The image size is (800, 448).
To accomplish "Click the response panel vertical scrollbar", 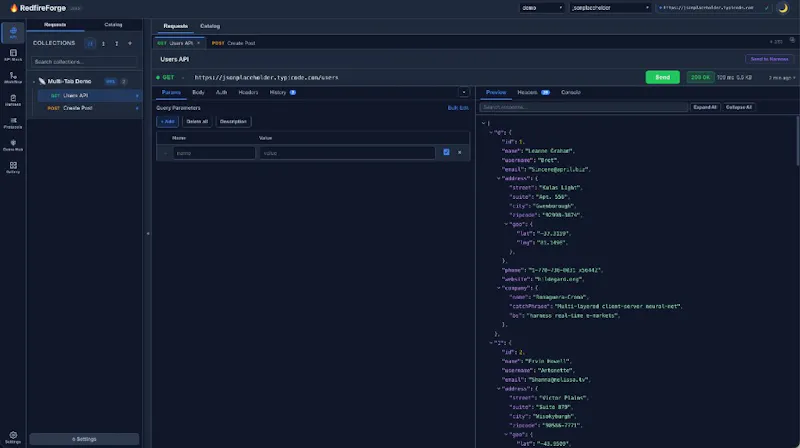I will pyautogui.click(x=797, y=140).
